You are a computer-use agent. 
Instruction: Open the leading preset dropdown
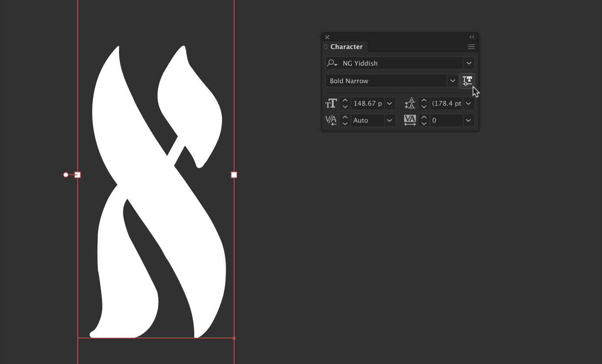[x=468, y=103]
